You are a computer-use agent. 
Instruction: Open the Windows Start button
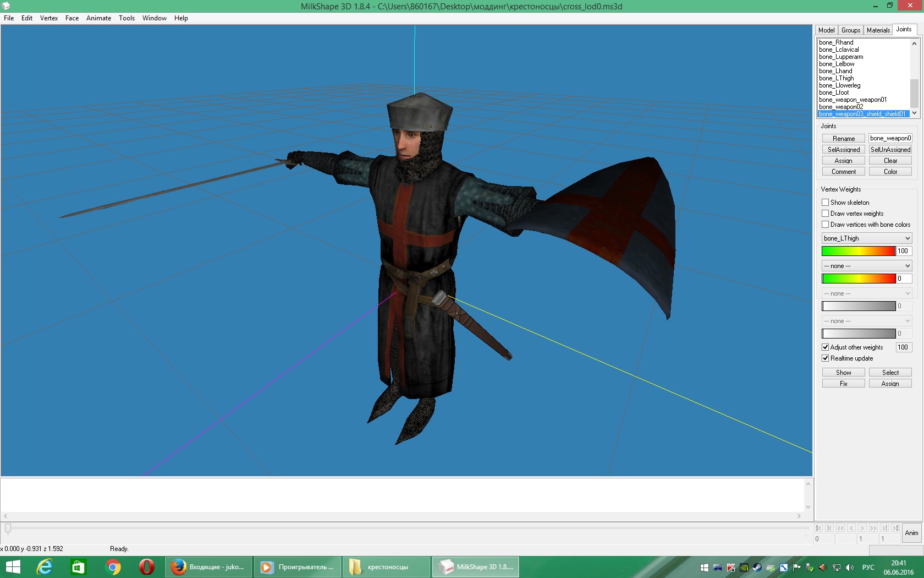pyautogui.click(x=13, y=567)
